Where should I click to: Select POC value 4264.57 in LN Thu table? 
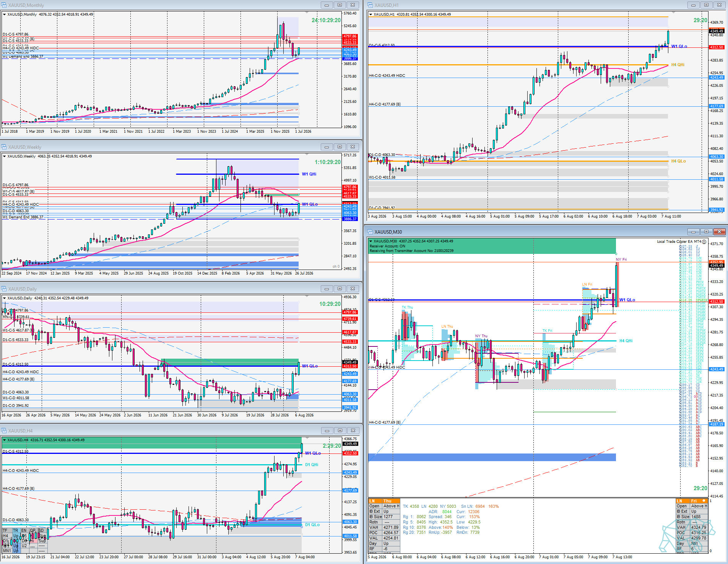pos(391,533)
